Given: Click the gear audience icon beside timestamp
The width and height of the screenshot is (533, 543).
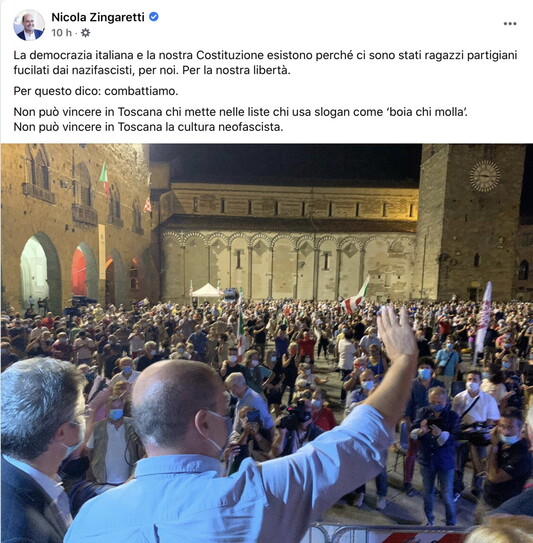Looking at the screenshot, I should (x=85, y=33).
